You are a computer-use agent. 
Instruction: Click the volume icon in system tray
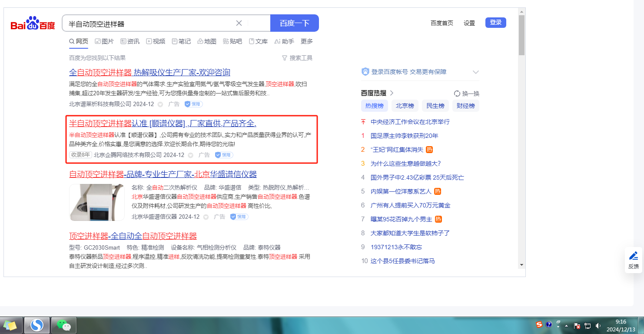click(x=598, y=325)
